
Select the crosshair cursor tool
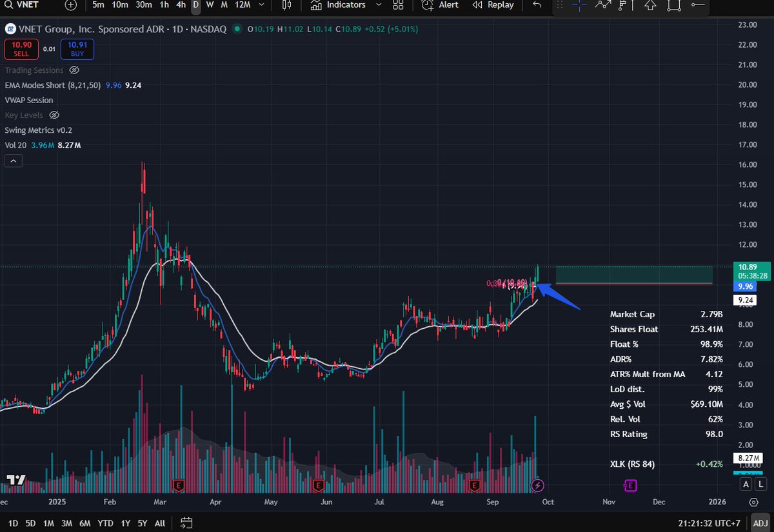(579, 5)
